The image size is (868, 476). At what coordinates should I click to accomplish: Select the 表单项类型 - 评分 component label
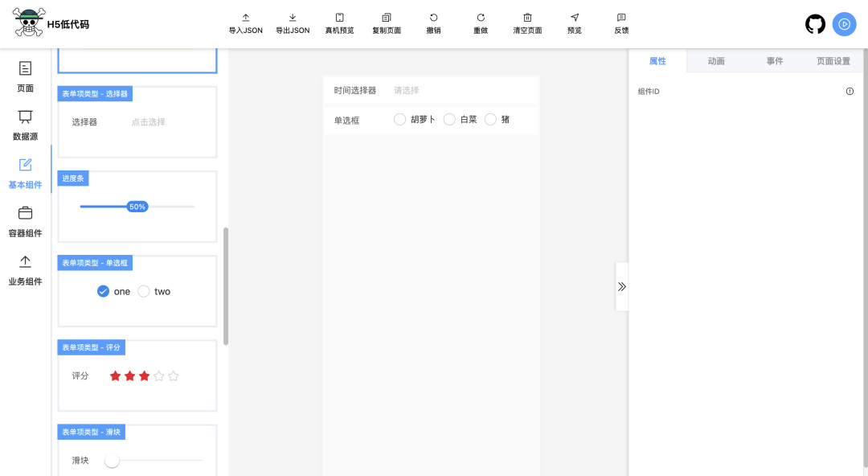pyautogui.click(x=92, y=347)
